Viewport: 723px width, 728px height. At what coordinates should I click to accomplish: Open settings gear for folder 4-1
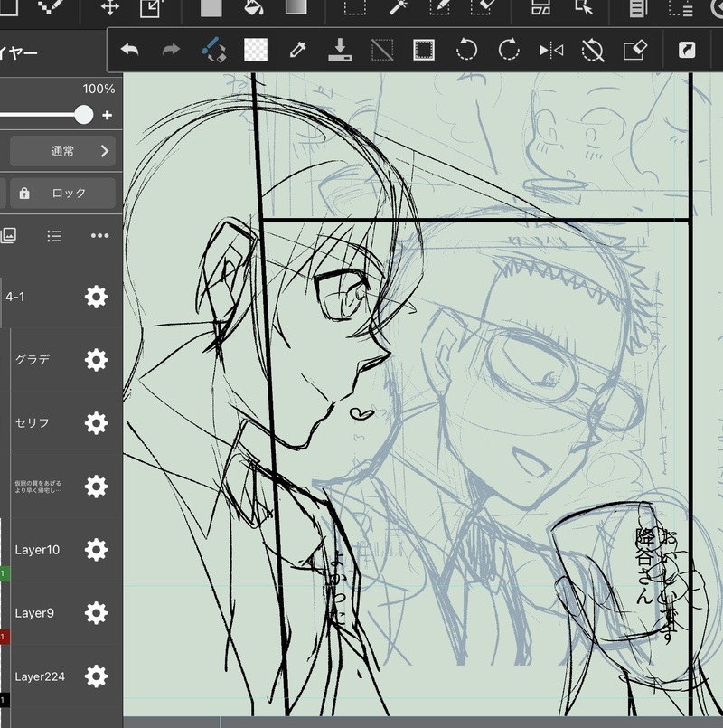[96, 297]
